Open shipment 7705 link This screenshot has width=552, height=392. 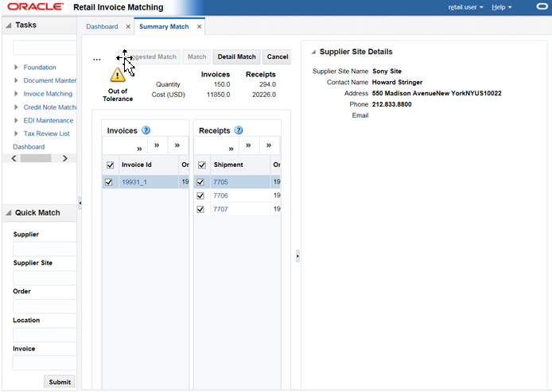click(220, 182)
